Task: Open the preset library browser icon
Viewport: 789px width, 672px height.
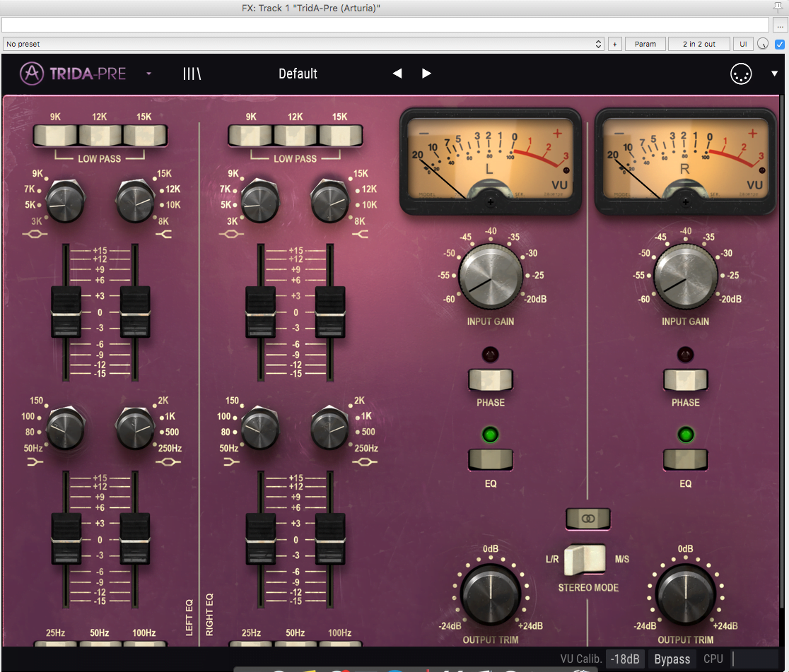Action: click(192, 74)
